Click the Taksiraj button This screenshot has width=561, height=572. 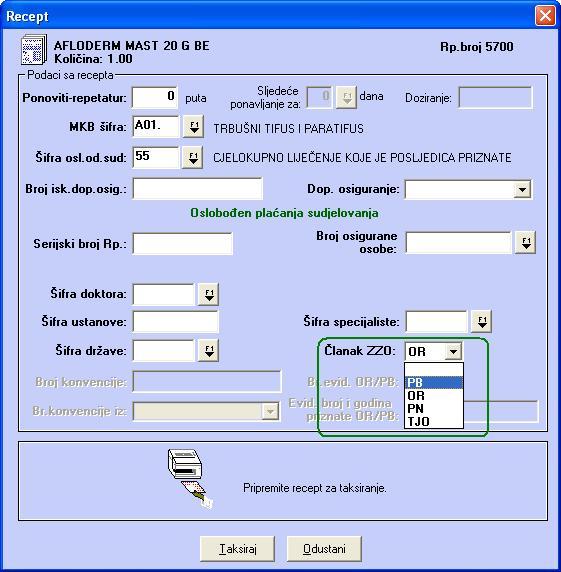click(x=237, y=549)
